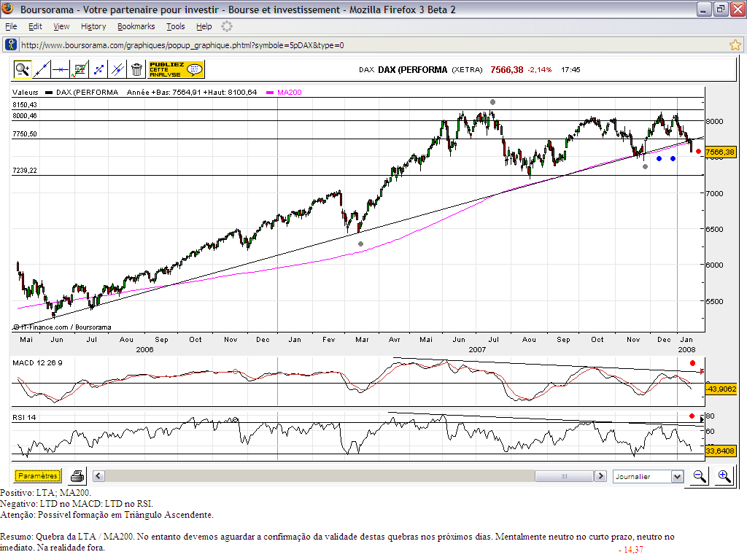
Task: Click the 8000,46 level label
Action: tap(25, 116)
